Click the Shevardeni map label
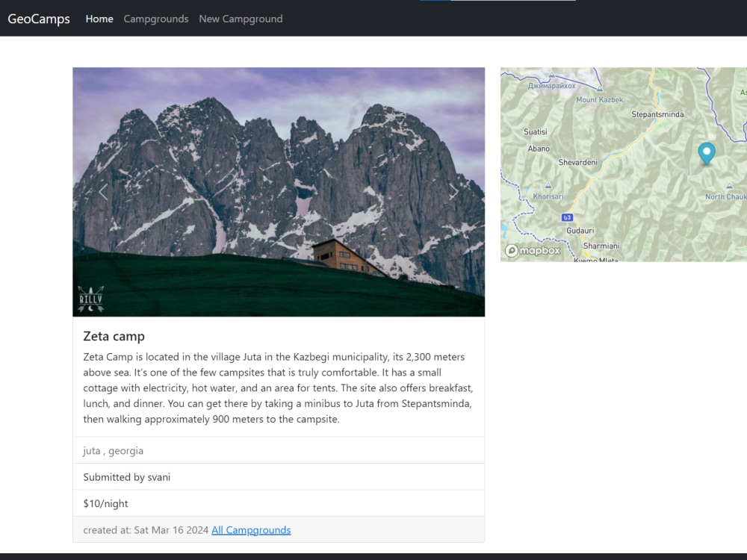This screenshot has width=747, height=560. point(578,162)
